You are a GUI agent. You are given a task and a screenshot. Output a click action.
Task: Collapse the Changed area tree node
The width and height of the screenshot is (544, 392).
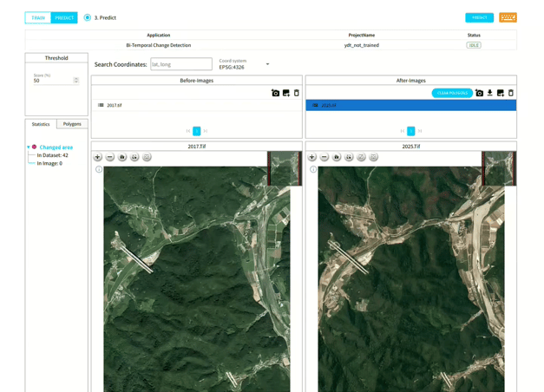click(x=28, y=147)
